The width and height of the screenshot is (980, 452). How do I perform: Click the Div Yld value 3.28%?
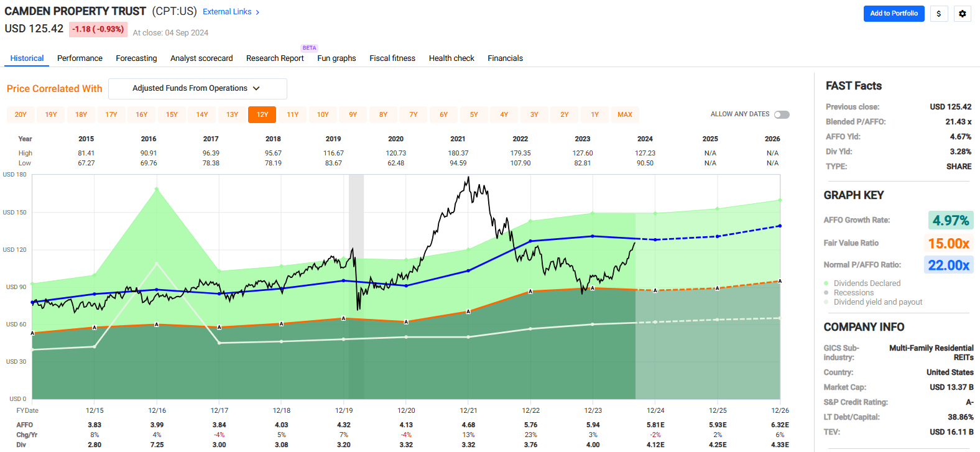tap(961, 152)
